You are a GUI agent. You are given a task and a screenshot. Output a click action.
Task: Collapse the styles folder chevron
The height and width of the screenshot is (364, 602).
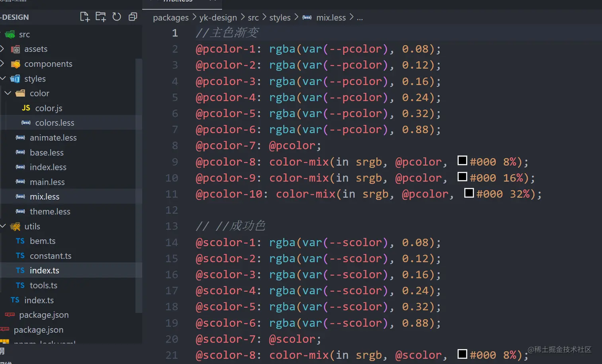tap(2, 78)
